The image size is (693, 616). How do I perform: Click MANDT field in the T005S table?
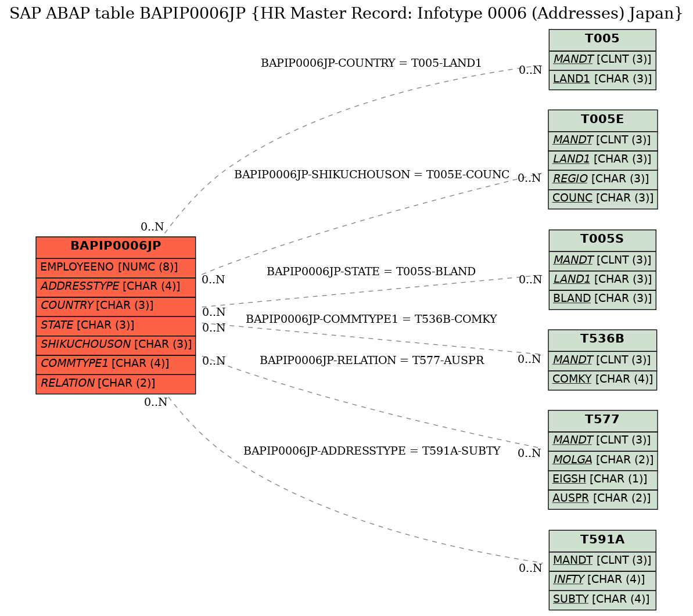click(602, 261)
